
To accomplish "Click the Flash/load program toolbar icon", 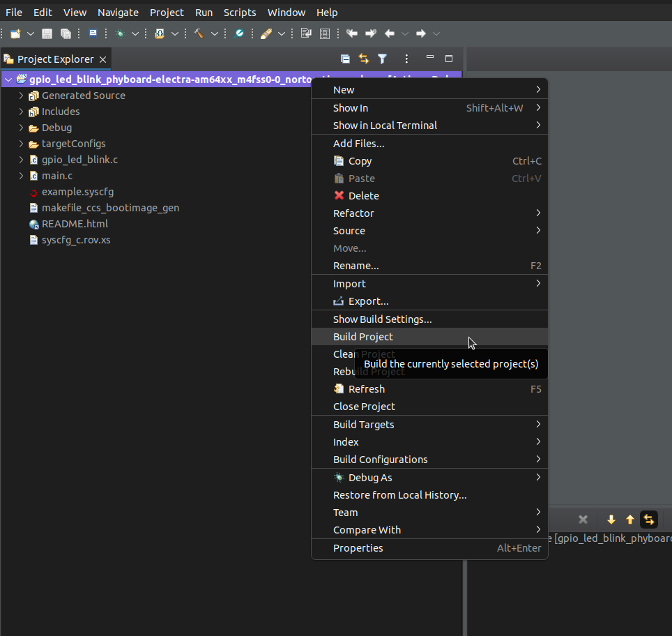I will tap(160, 33).
